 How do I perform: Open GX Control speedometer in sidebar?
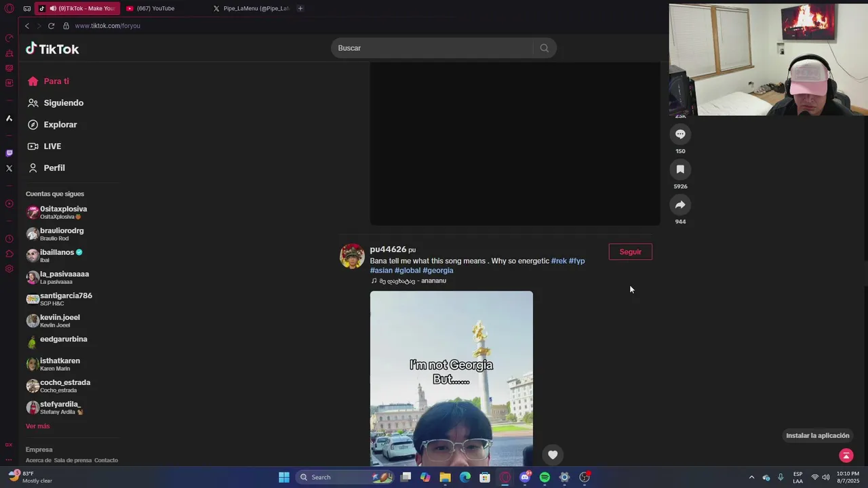[x=9, y=38]
